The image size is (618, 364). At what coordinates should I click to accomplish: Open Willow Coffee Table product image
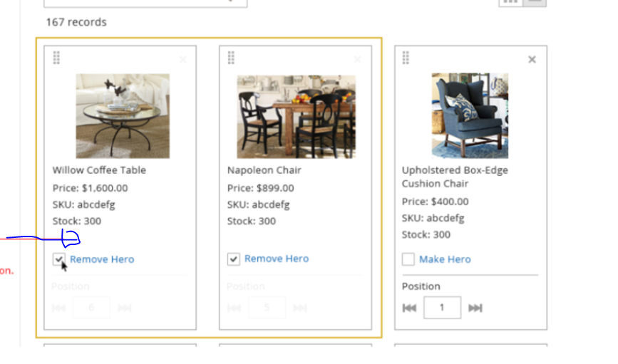(x=123, y=116)
